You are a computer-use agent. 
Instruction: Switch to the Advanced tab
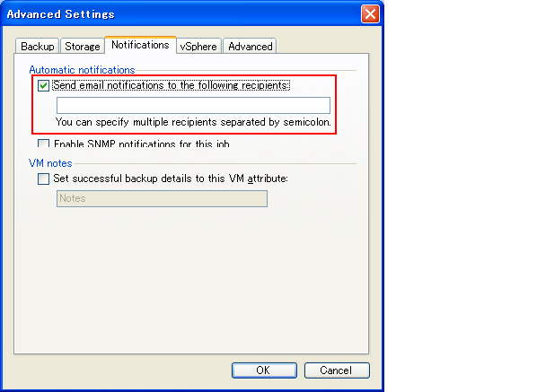click(x=250, y=46)
